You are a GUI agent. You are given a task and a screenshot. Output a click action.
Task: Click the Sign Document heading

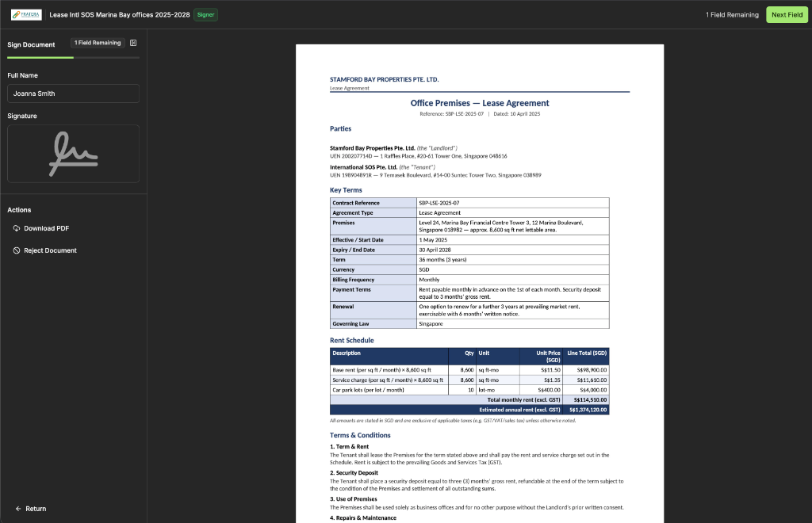[x=31, y=44]
